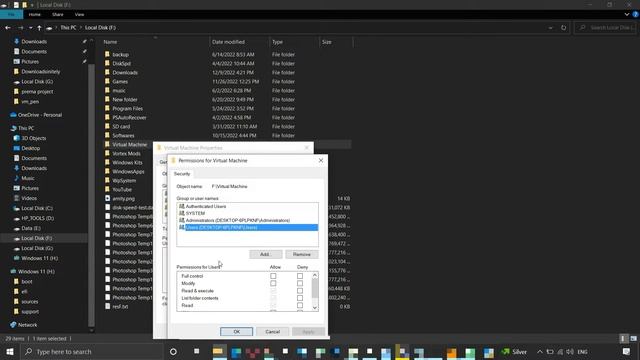
Task: Open the Windows Start menu
Action: [x=9, y=351]
